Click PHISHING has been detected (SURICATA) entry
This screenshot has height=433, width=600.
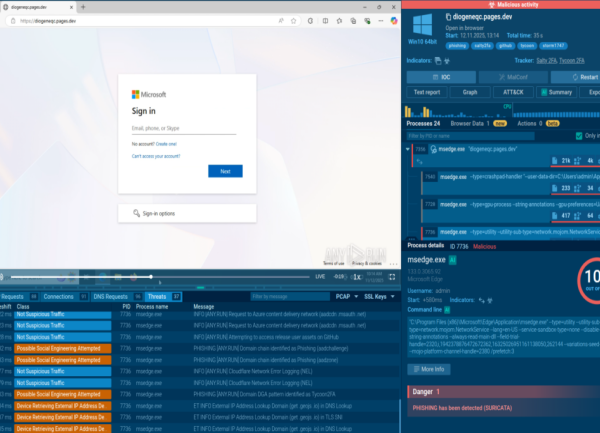[462, 408]
